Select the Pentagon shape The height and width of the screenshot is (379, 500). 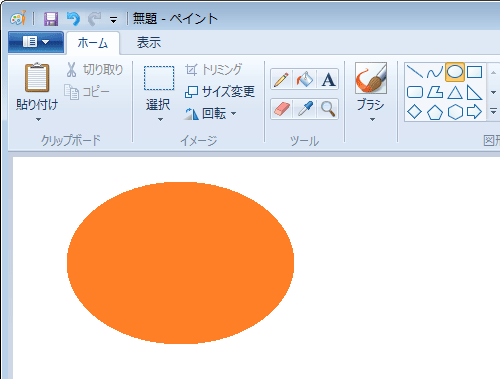tap(435, 112)
